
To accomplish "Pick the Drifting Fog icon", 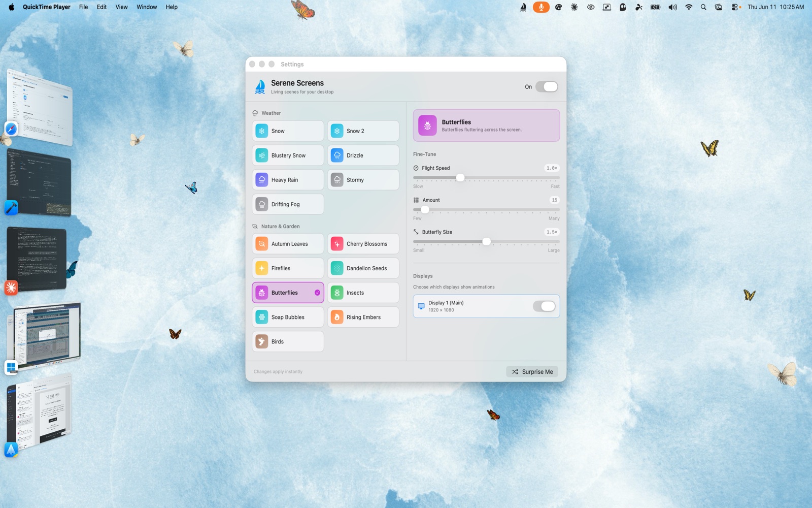I will (262, 204).
